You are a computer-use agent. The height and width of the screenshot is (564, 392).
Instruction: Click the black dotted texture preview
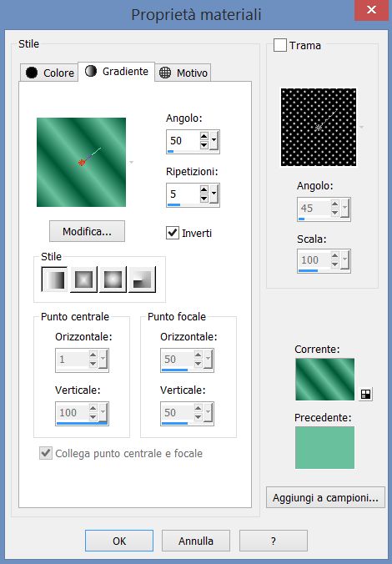click(319, 128)
